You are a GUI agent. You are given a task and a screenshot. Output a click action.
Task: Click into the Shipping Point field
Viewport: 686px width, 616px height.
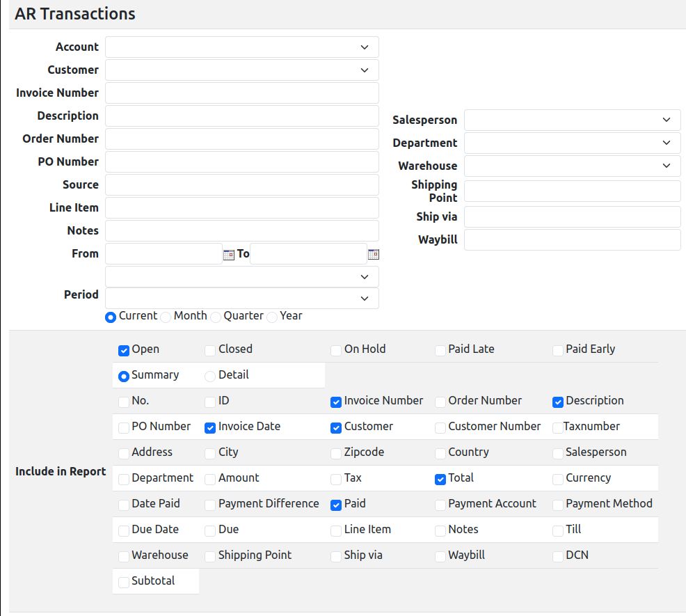[572, 191]
